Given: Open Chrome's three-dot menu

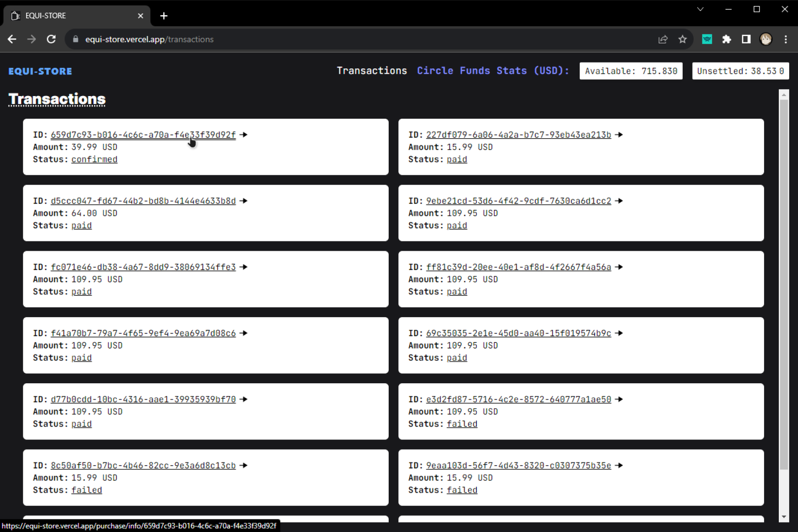Looking at the screenshot, I should pyautogui.click(x=786, y=39).
